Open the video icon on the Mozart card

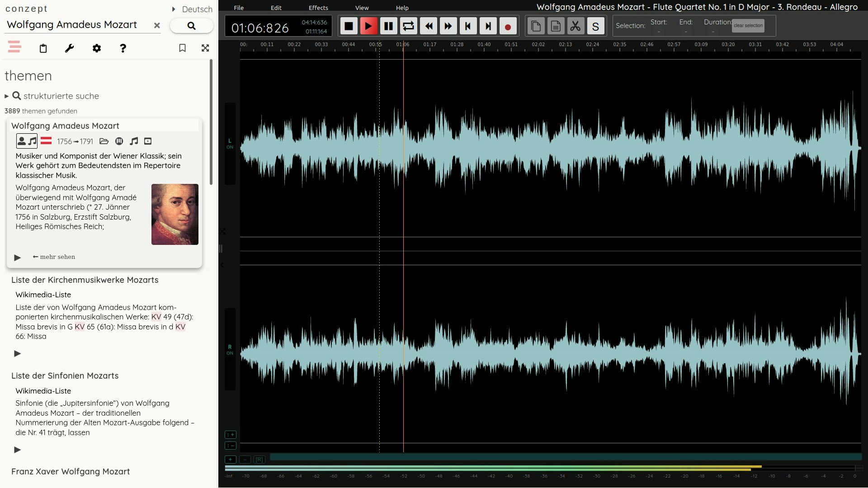pos(148,141)
